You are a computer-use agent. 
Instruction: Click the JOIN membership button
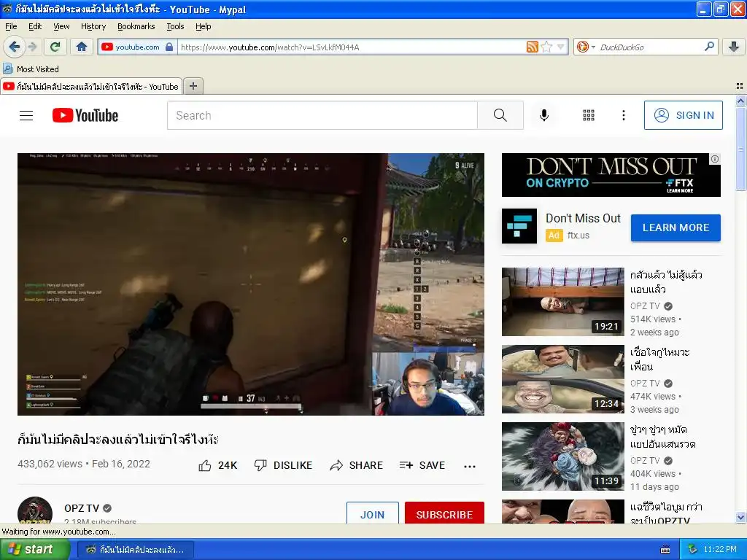click(x=373, y=513)
